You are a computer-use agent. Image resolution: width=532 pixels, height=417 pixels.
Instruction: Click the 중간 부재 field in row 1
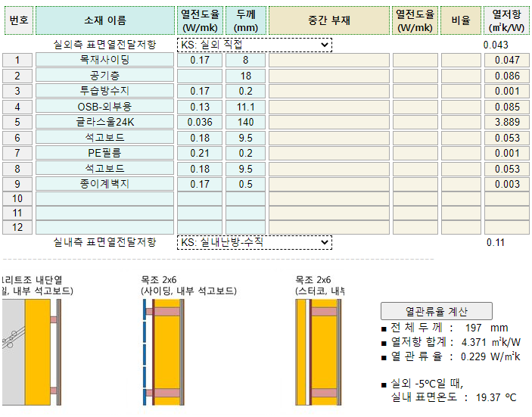[x=328, y=60]
